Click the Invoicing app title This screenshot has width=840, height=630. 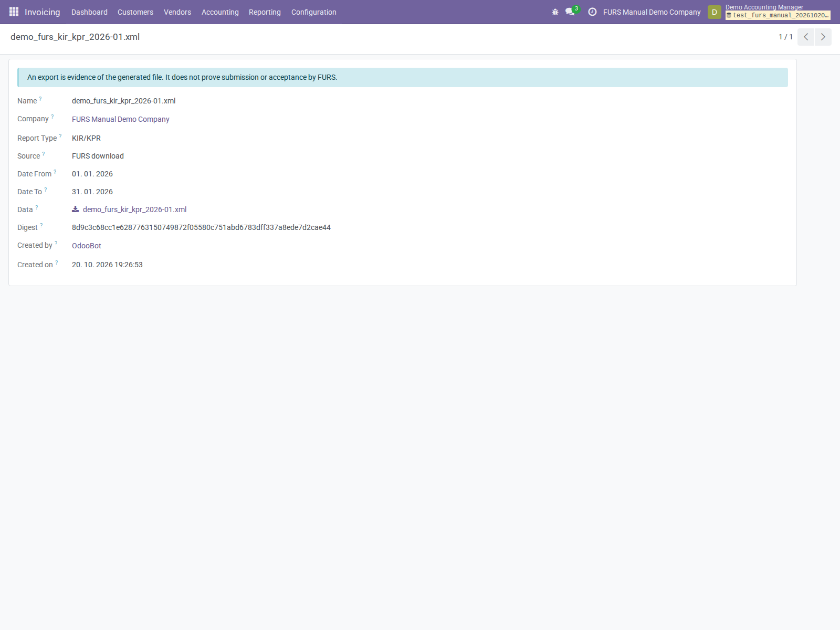coord(43,12)
